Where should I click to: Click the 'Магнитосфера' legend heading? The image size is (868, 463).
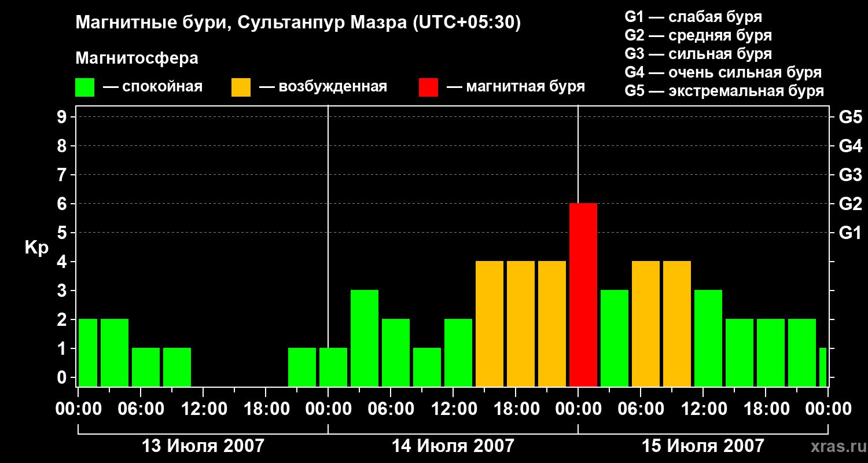pyautogui.click(x=137, y=58)
